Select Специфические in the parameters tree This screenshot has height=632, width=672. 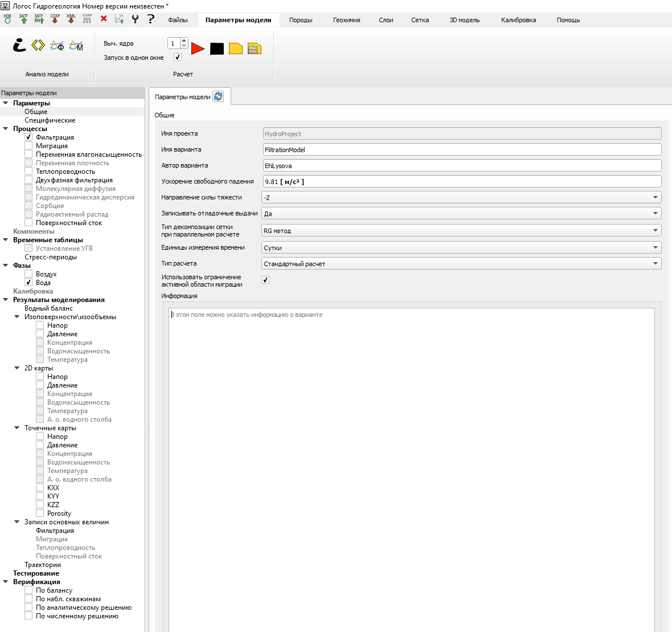(x=50, y=120)
